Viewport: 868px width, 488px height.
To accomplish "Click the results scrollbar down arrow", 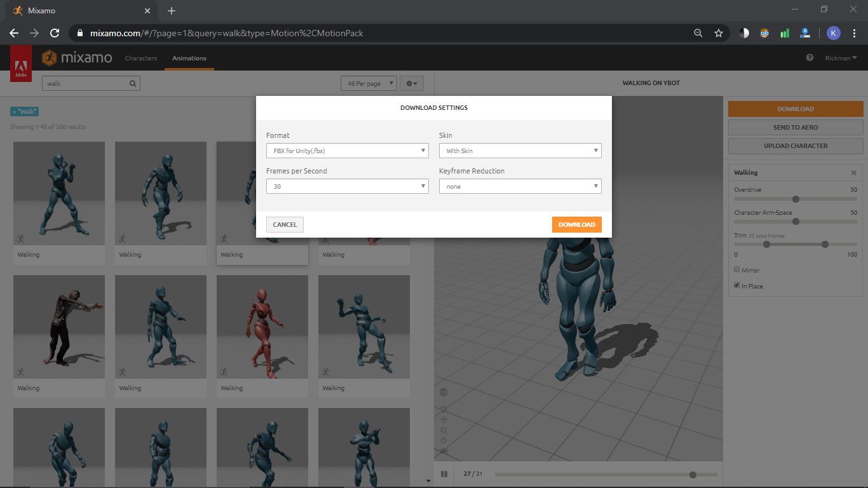I will point(428,481).
